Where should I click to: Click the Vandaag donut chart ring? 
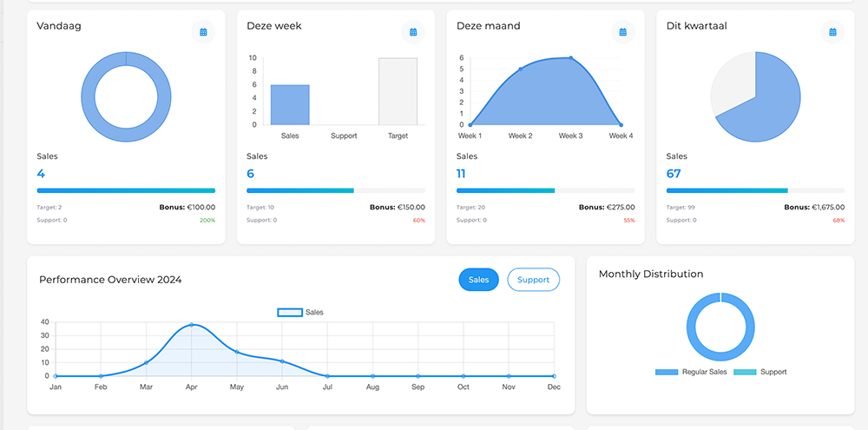point(89,96)
